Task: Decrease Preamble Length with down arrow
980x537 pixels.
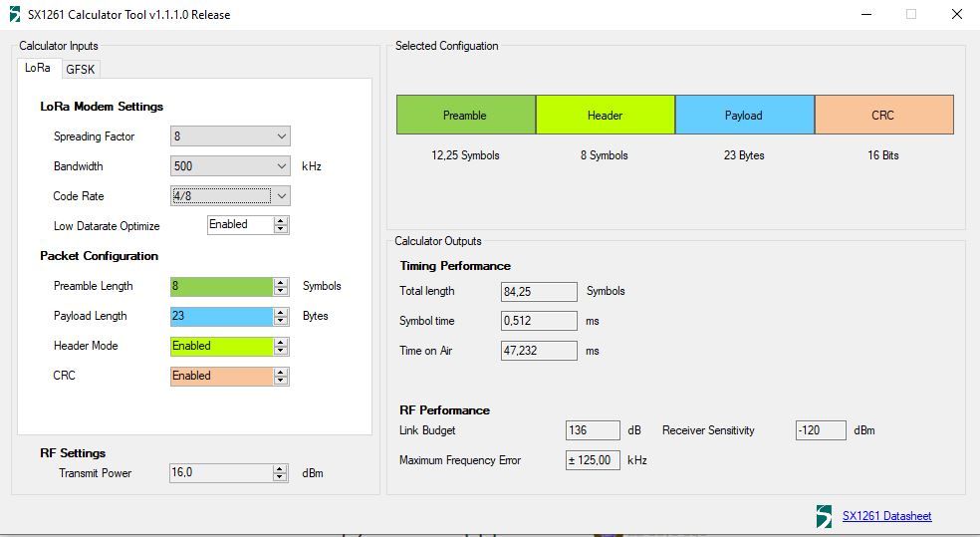Action: click(281, 290)
